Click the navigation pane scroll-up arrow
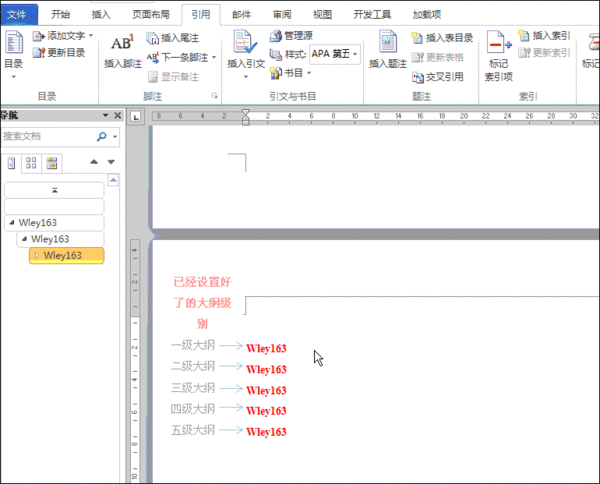Image resolution: width=600 pixels, height=484 pixels. (113, 180)
